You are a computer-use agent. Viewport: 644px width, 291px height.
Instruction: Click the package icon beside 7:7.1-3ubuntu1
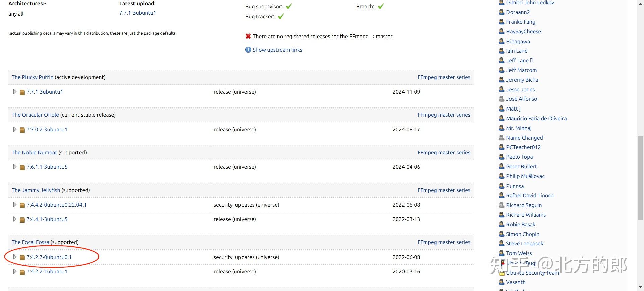pos(22,92)
